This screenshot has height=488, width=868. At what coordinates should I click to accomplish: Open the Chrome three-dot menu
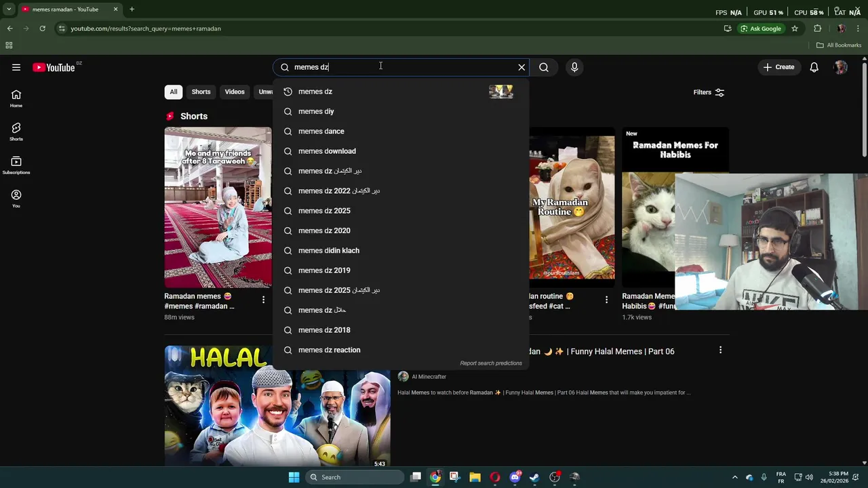point(859,28)
